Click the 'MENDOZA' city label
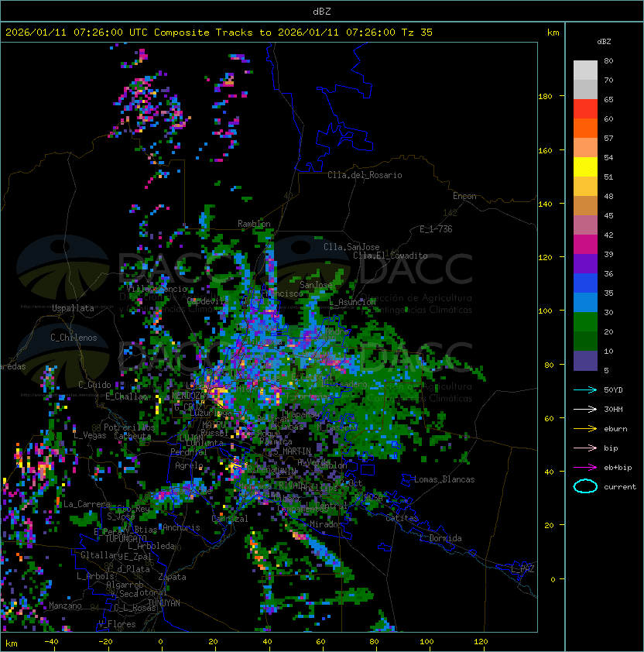The height and width of the screenshot is (652, 644). (x=188, y=396)
